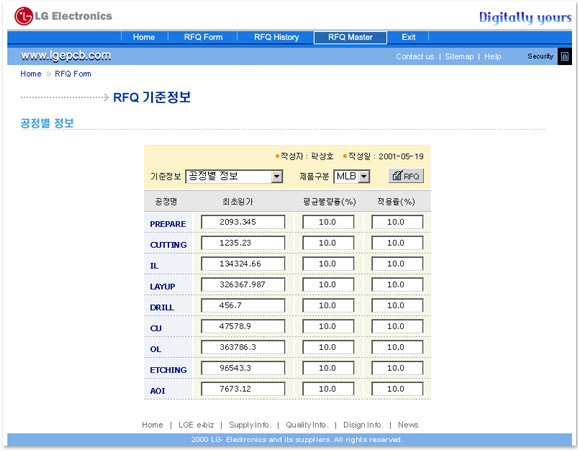Click the RFQ button with pencil icon
The height and width of the screenshot is (451, 578).
pyautogui.click(x=406, y=176)
